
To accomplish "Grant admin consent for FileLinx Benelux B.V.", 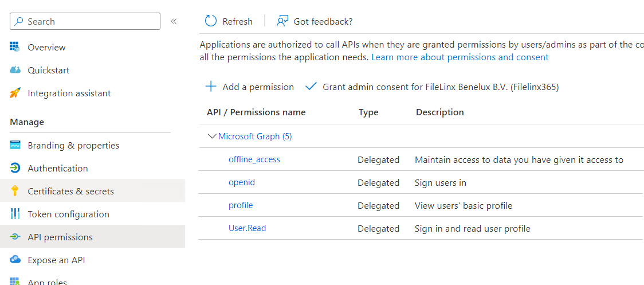I will coord(441,87).
